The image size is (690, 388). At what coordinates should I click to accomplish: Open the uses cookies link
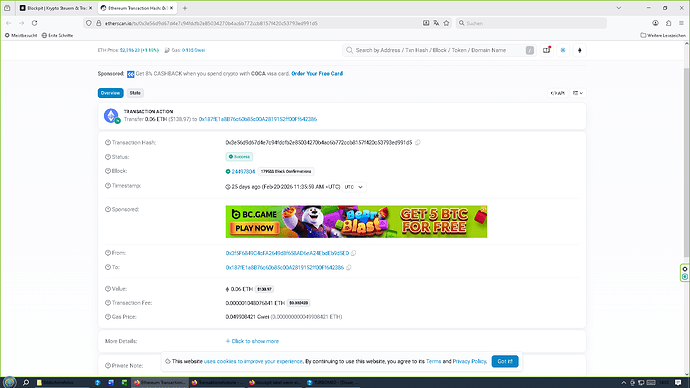pyautogui.click(x=253, y=361)
